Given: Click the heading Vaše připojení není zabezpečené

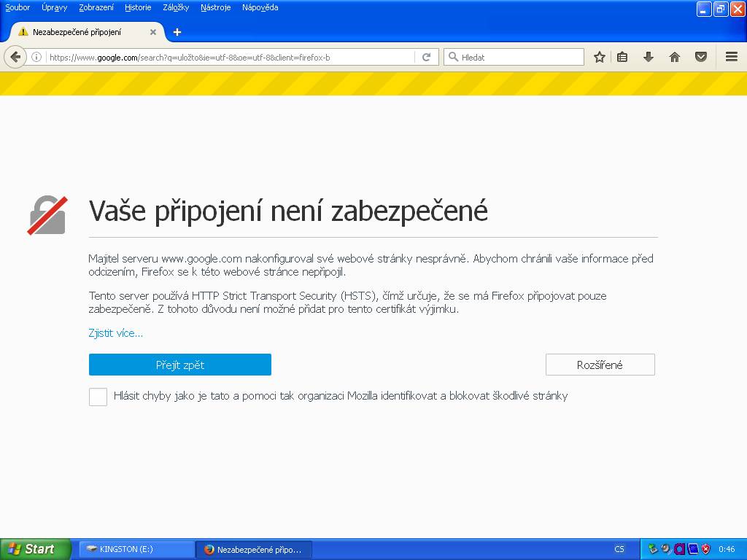Looking at the screenshot, I should 288,211.
